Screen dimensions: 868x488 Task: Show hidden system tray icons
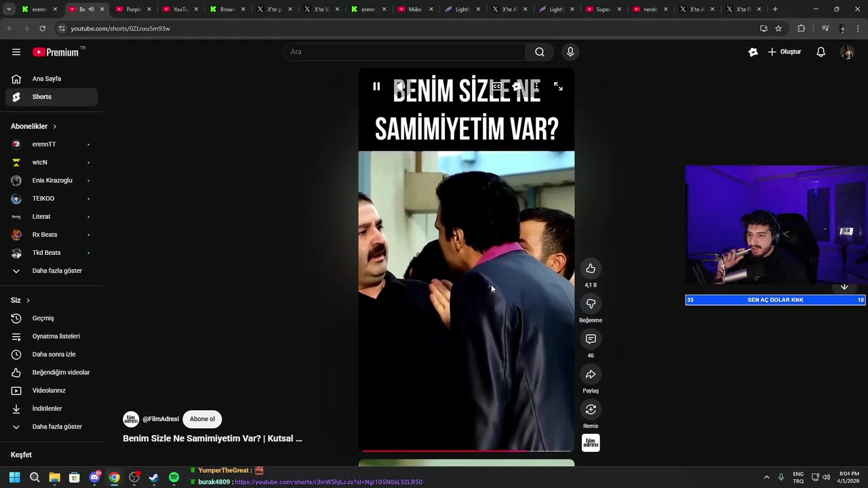coord(766,477)
